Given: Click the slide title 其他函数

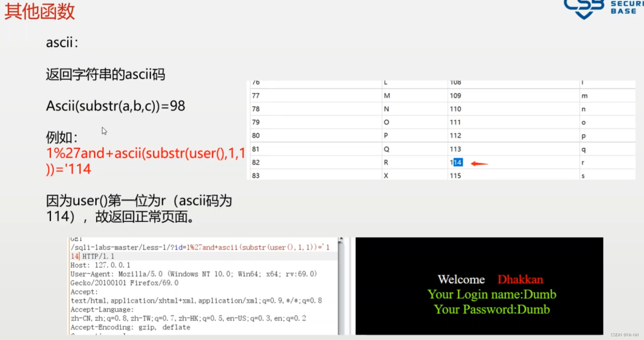Looking at the screenshot, I should (x=40, y=11).
